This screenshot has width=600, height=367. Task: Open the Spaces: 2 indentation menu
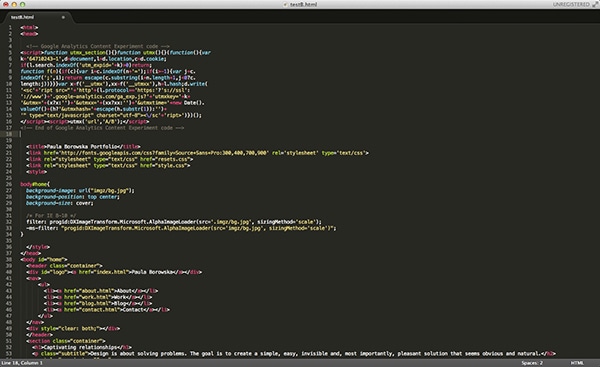(532, 363)
